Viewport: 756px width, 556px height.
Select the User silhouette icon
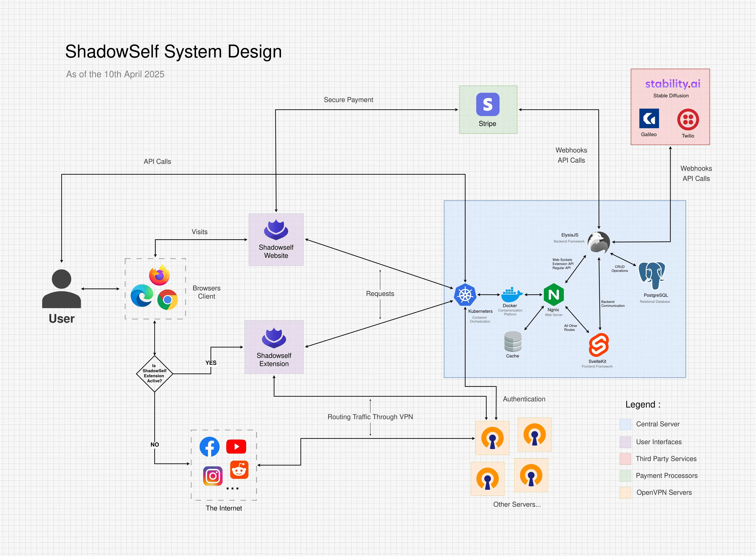pyautogui.click(x=62, y=288)
